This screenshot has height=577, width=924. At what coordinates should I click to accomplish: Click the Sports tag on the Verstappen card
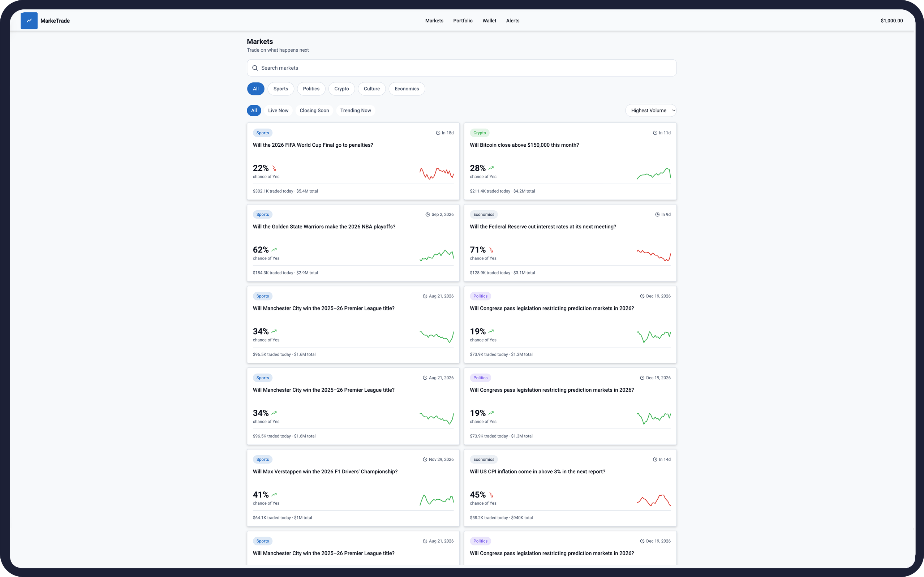click(x=263, y=460)
